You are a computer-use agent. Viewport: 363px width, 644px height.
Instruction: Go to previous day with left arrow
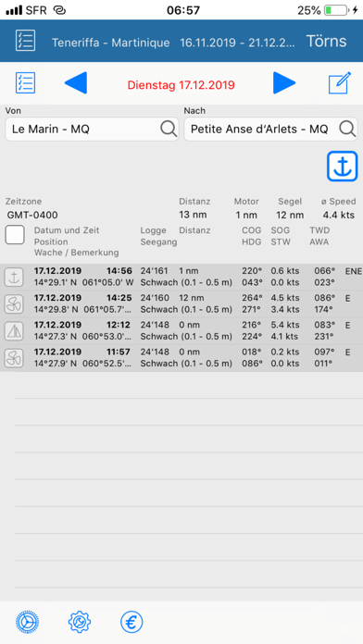pos(76,83)
